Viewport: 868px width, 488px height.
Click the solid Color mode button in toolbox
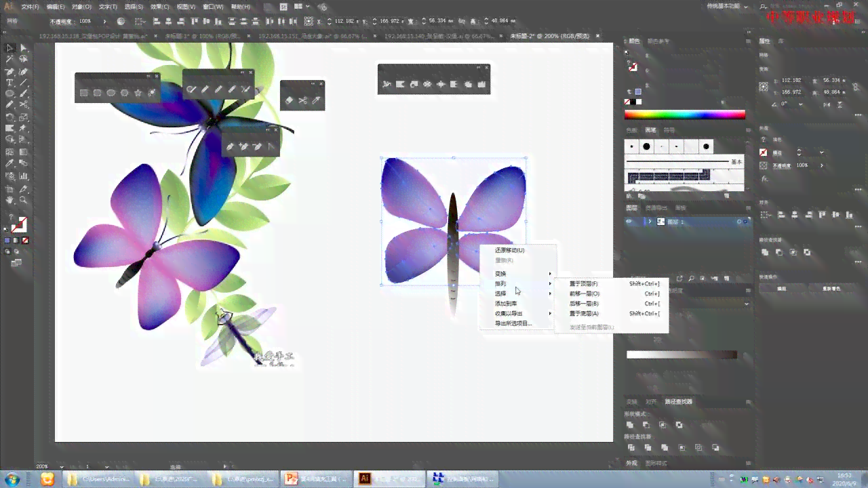[x=9, y=240]
